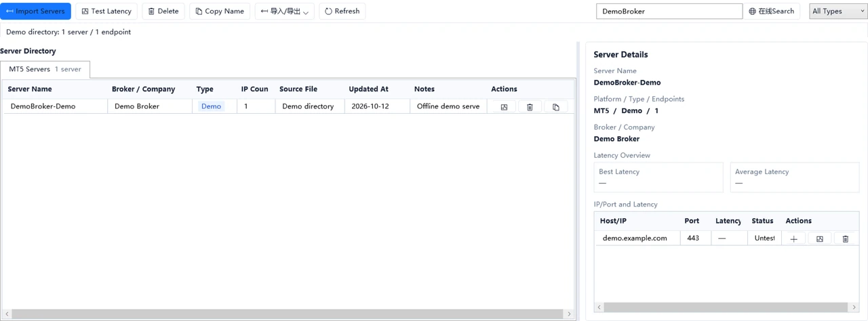
Task: Test latency icon for demo.example.com endpoint
Action: click(819, 238)
